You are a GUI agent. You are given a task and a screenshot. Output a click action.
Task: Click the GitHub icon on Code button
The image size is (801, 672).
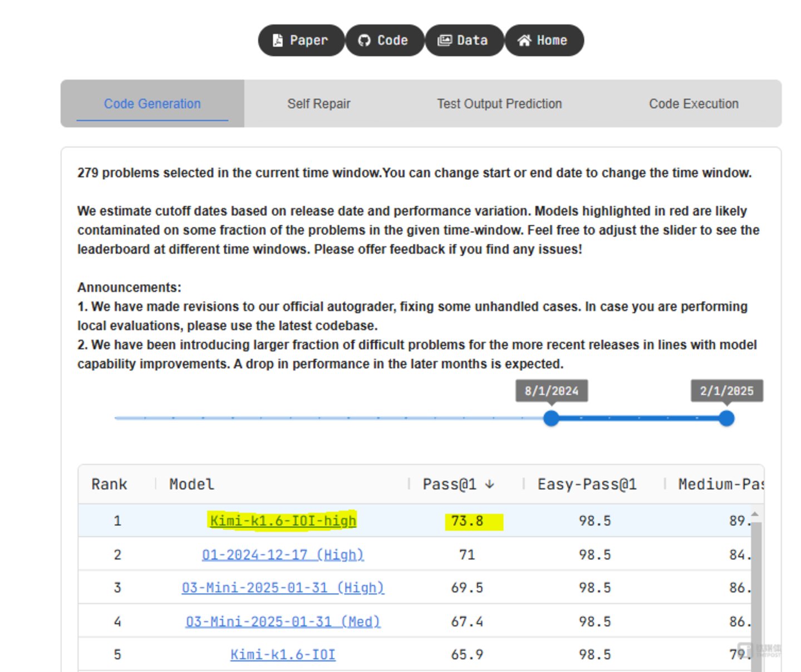click(x=364, y=41)
